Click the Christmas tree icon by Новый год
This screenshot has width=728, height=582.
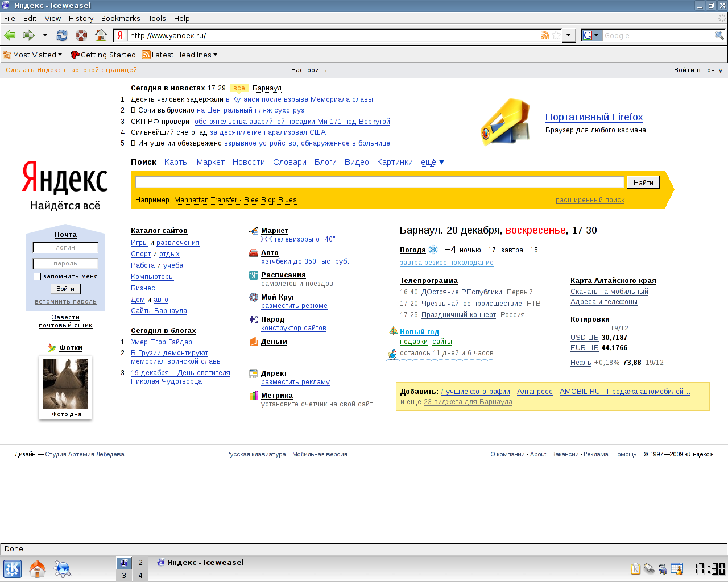(393, 331)
